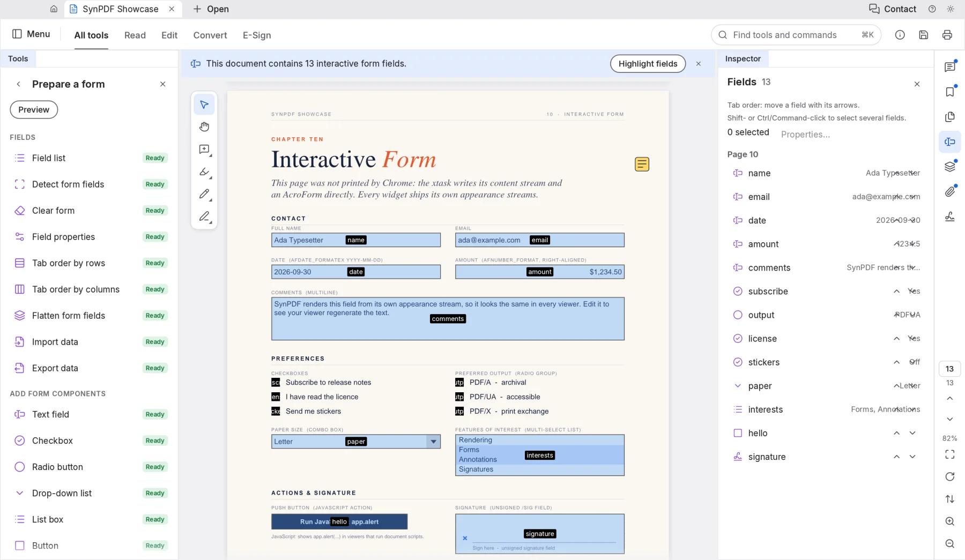Open the E-Sign tab
The width and height of the screenshot is (965, 560).
(x=257, y=35)
